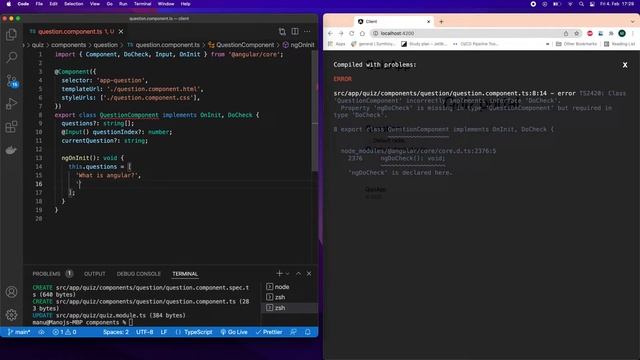
Task: Dismiss the compile error overlay with X
Action: coord(625,65)
